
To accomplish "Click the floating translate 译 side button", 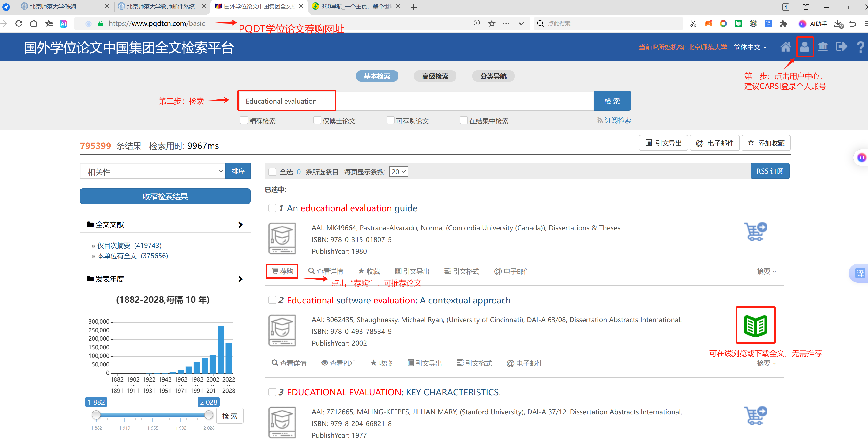I will [860, 273].
